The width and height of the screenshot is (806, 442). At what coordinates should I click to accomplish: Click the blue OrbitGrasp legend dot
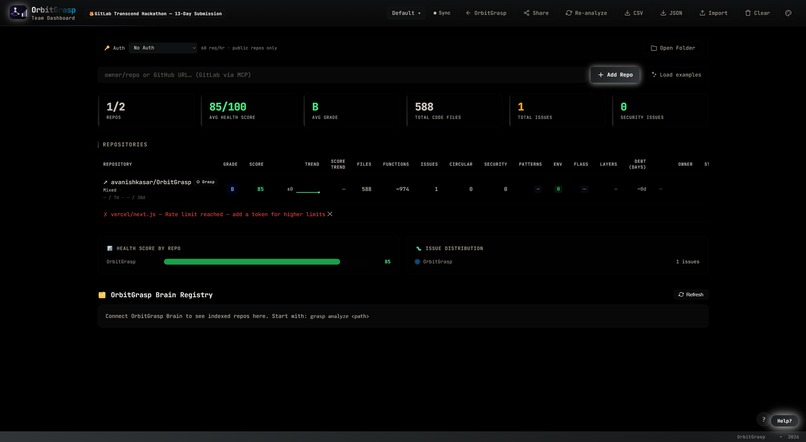point(417,262)
